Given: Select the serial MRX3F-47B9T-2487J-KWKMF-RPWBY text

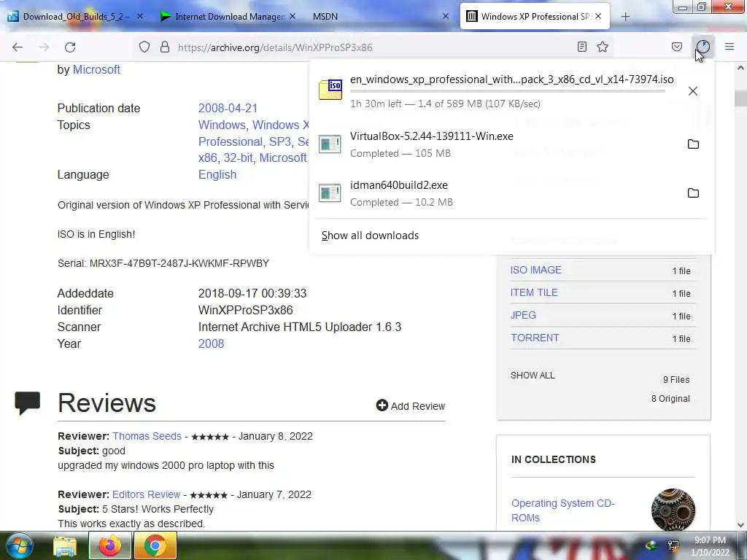Looking at the screenshot, I should (179, 263).
